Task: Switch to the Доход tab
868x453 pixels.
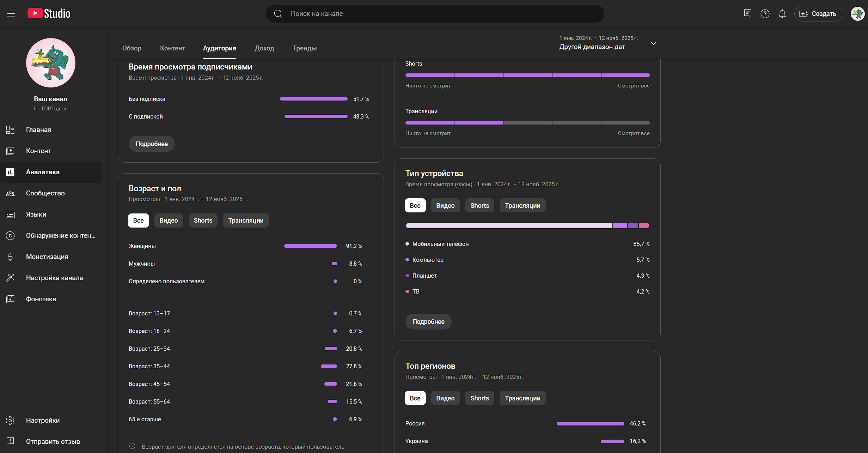Action: coord(264,48)
